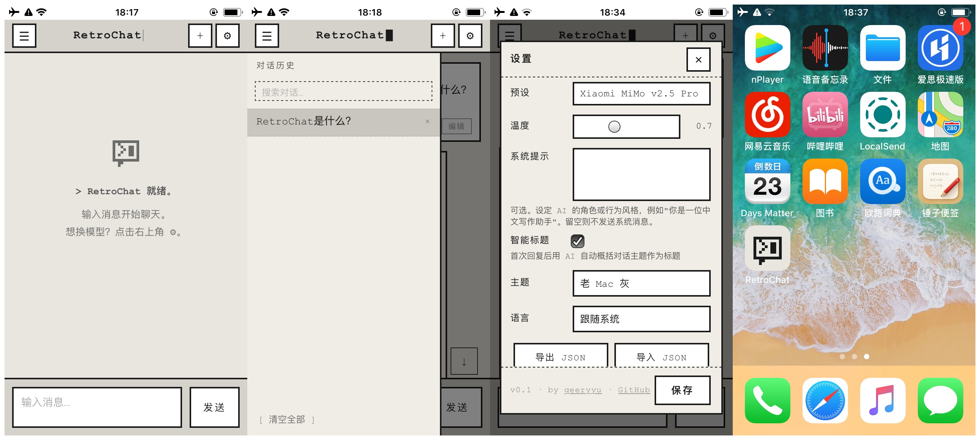This screenshot has width=980, height=440.
Task: Open the 哔哩哔哩 bilibili app
Action: coord(825,115)
